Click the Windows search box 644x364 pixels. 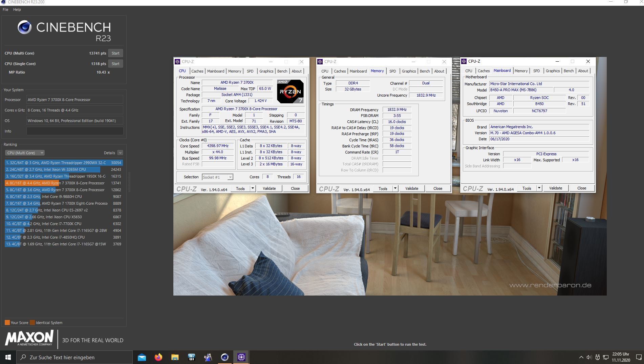(74, 357)
